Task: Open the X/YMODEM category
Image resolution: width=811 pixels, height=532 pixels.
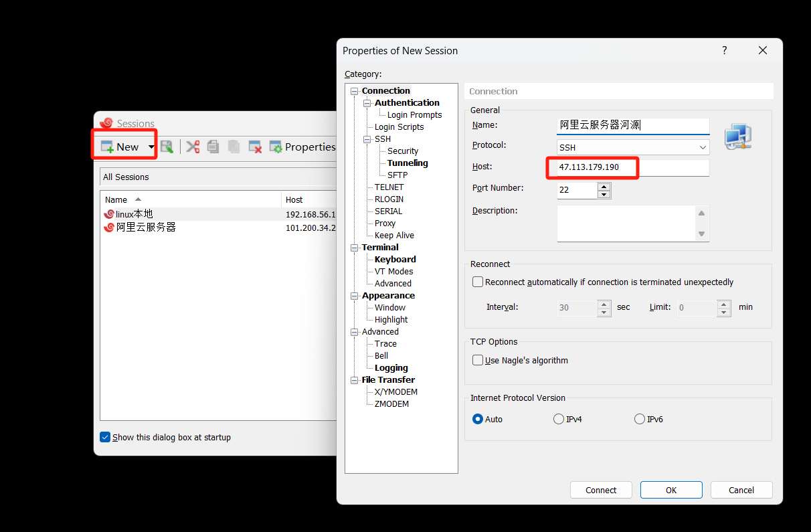Action: click(x=396, y=392)
